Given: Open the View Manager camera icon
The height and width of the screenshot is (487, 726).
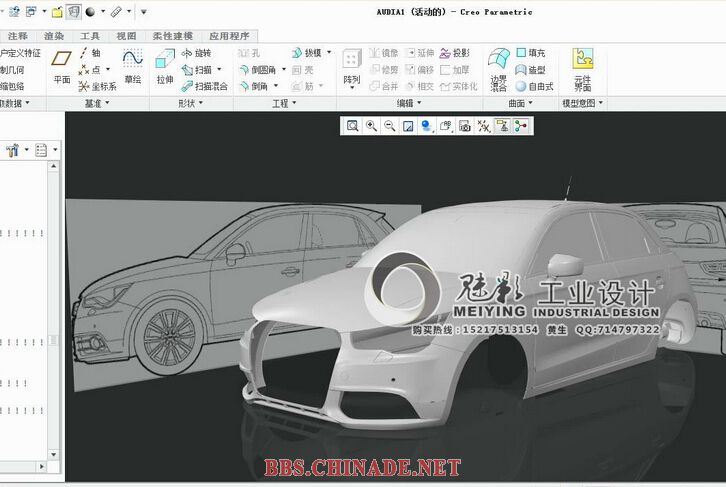Looking at the screenshot, I should click(464, 126).
